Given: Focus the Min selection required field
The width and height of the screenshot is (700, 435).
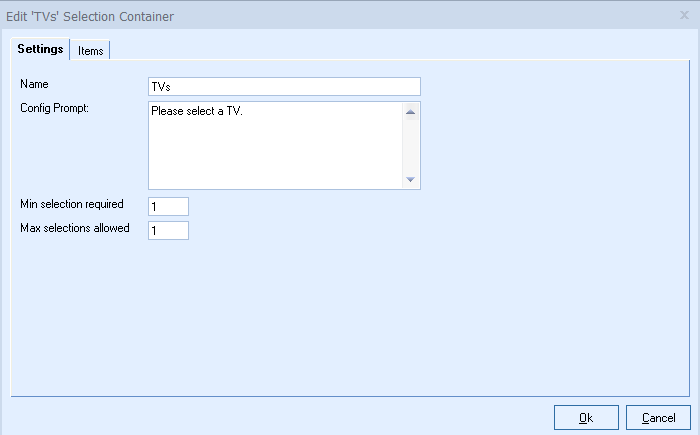Looking at the screenshot, I should [168, 206].
